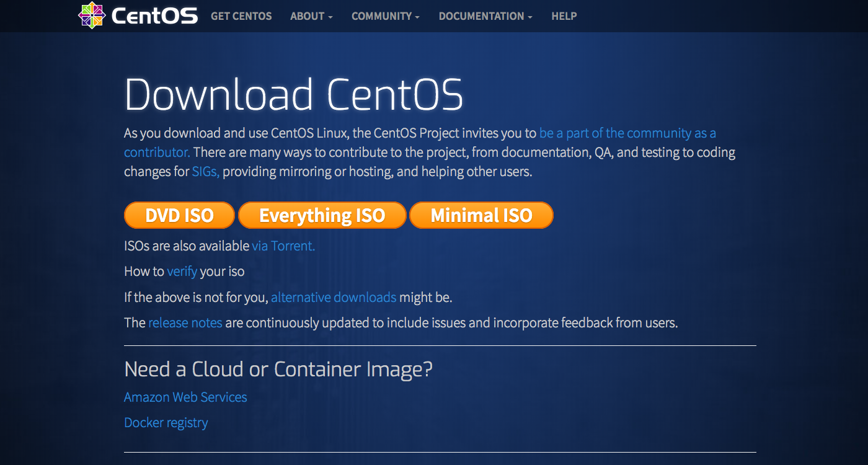This screenshot has width=868, height=465.
Task: Click the Minimal ISO download button
Action: click(x=481, y=215)
